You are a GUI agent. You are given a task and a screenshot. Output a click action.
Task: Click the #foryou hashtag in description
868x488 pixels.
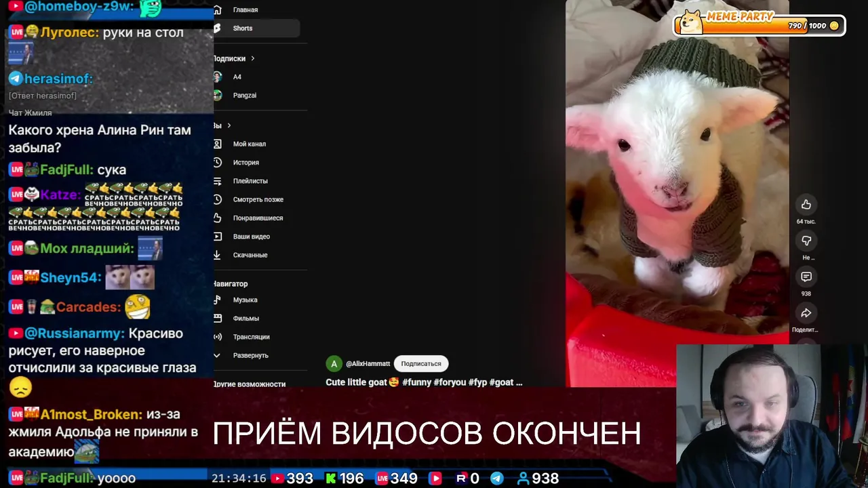(450, 382)
